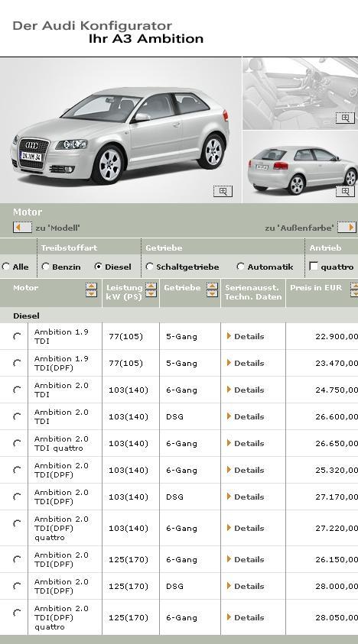
Task: Select 125(170) 6-Gang 26.150,00 row
Action: pyautogui.click(x=17, y=559)
